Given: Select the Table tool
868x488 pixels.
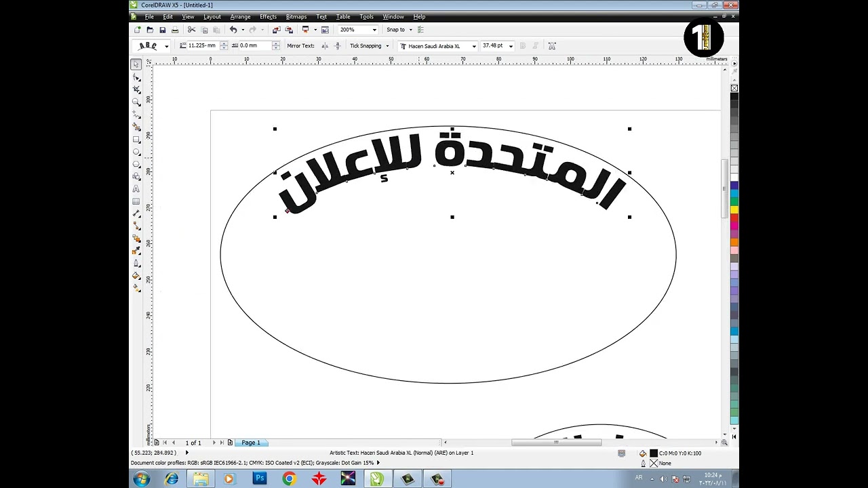Looking at the screenshot, I should (136, 201).
